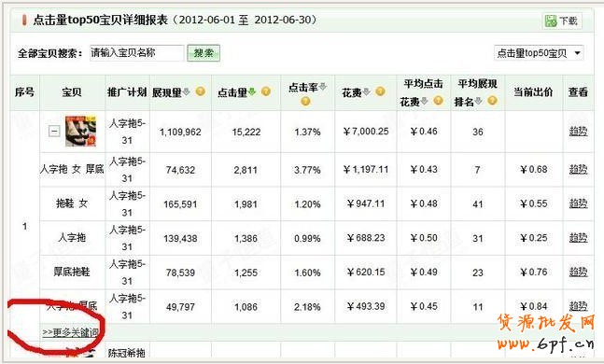The height and width of the screenshot is (364, 604).
Task: Open 趋势 link for 15,222 clicks row
Action: (578, 132)
